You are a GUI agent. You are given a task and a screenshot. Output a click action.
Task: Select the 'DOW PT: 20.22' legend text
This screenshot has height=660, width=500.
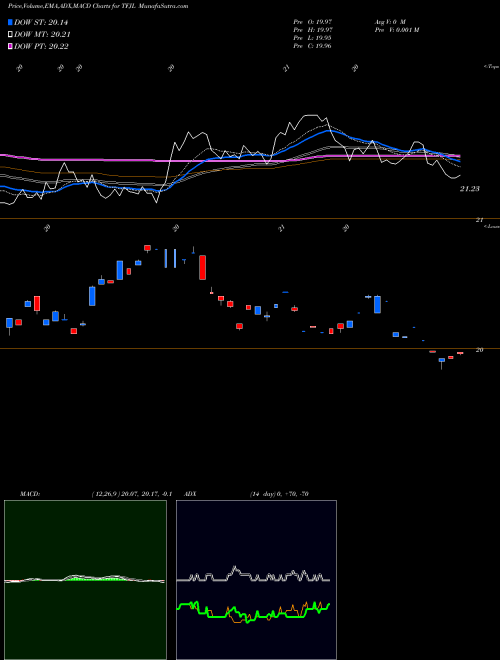41,46
